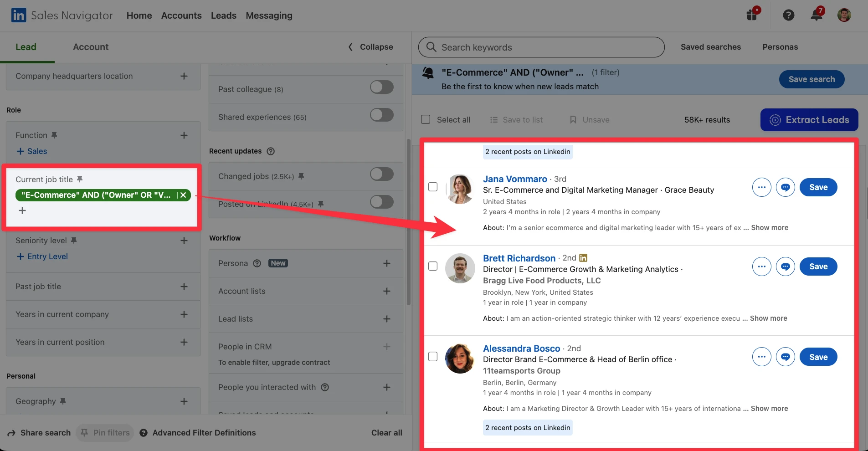The width and height of the screenshot is (868, 451).
Task: Expand the Account lists filter
Action: tap(387, 291)
